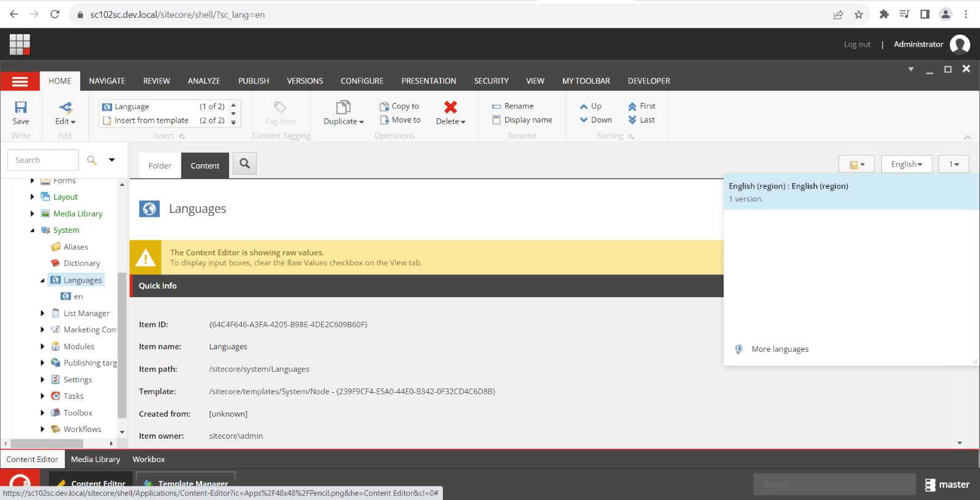Image resolution: width=980 pixels, height=500 pixels.
Task: Bookmark this page with star icon
Action: [x=859, y=15]
